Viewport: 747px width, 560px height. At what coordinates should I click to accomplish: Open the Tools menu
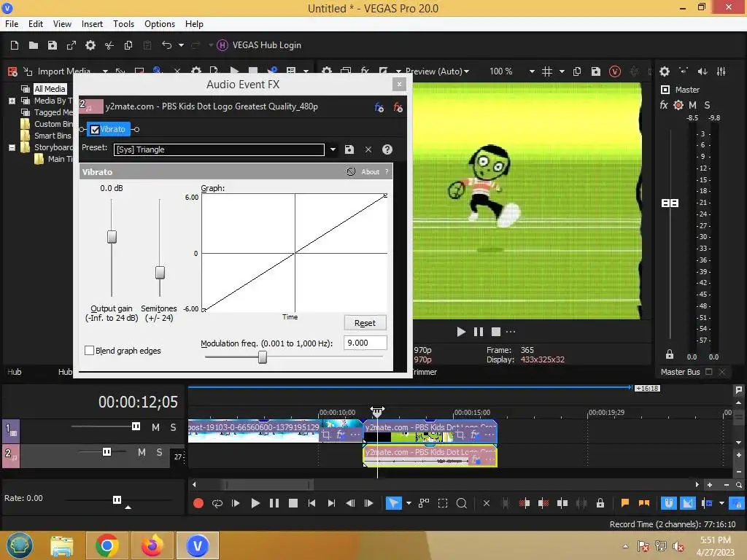123,24
